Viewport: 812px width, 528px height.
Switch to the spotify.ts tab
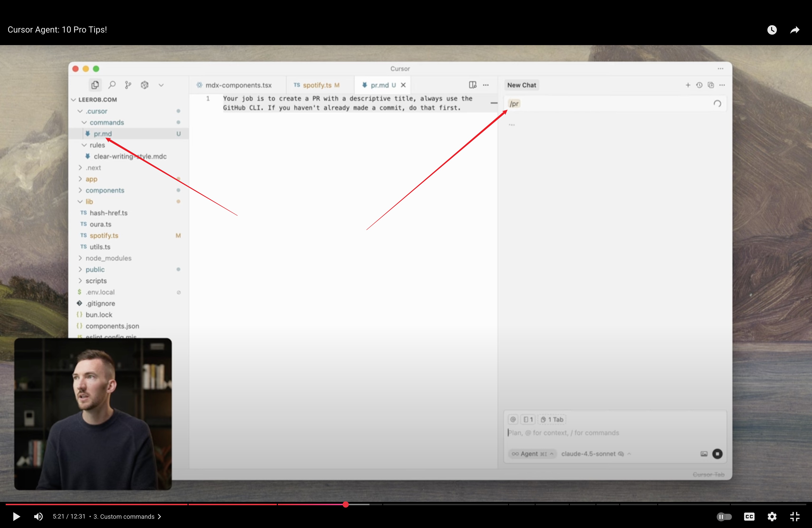pyautogui.click(x=317, y=85)
